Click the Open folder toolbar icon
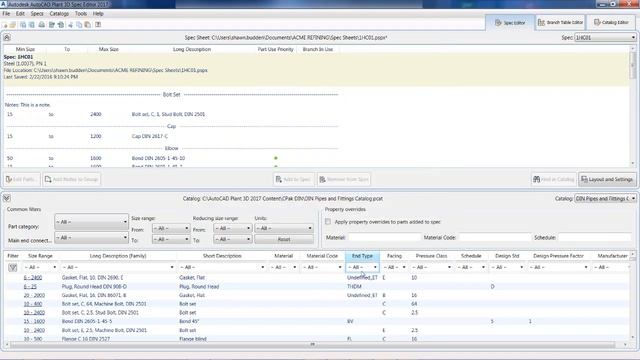Image resolution: width=640 pixels, height=360 pixels. (x=13, y=25)
